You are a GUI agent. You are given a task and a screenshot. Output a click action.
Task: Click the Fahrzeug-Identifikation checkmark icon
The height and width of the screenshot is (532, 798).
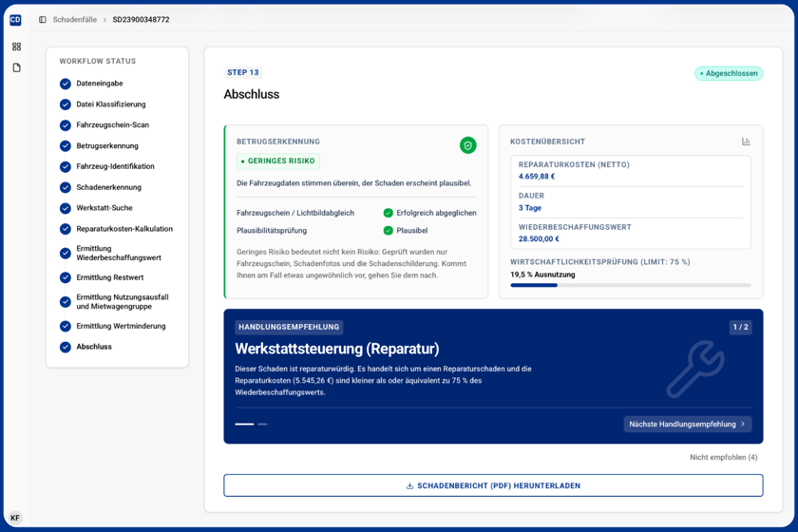66,166
